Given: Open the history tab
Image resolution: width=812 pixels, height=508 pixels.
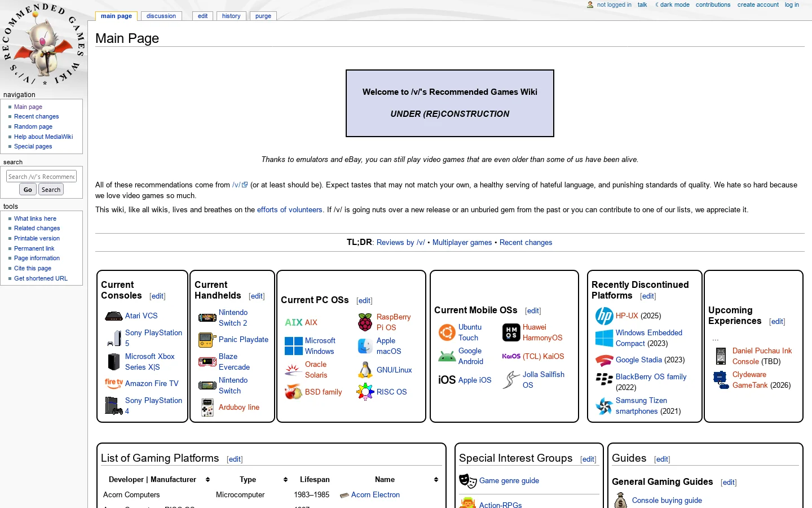Looking at the screenshot, I should (231, 16).
